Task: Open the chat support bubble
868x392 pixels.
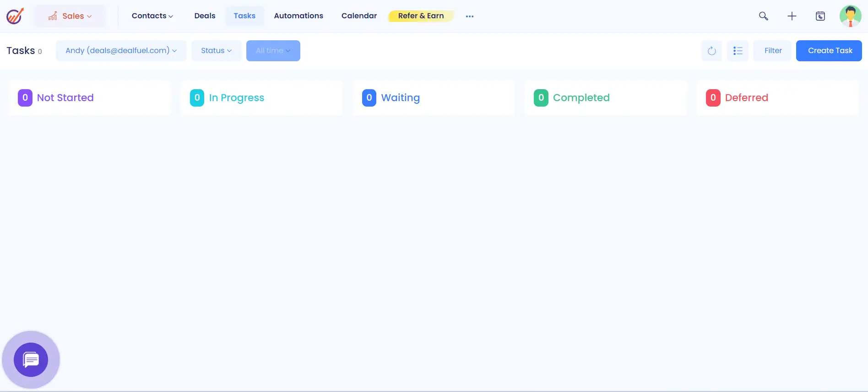Action: coord(31,360)
